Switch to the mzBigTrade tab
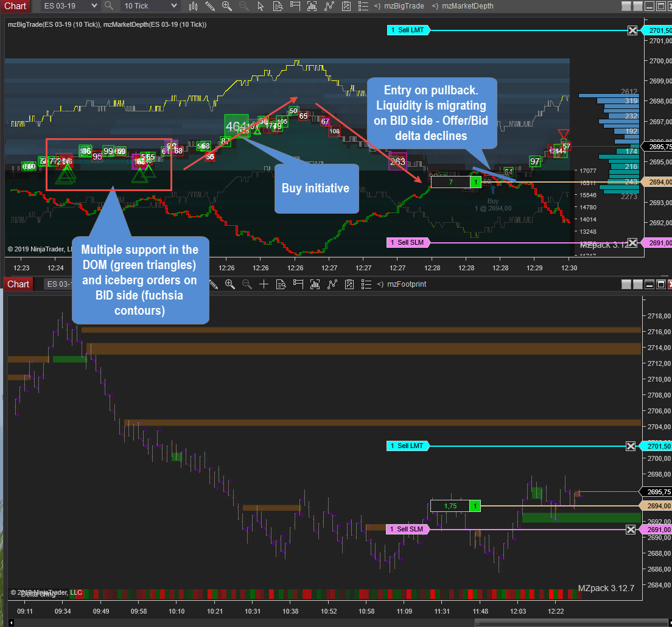This screenshot has height=627, width=672. 399,6
